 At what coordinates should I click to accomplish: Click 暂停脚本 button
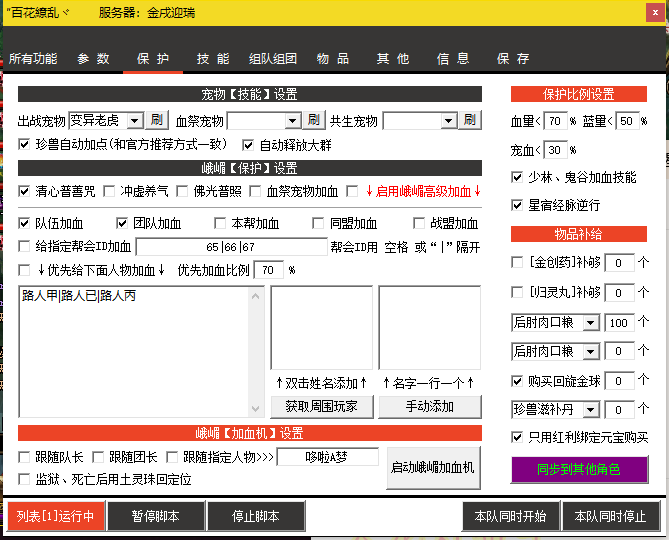pos(156,516)
